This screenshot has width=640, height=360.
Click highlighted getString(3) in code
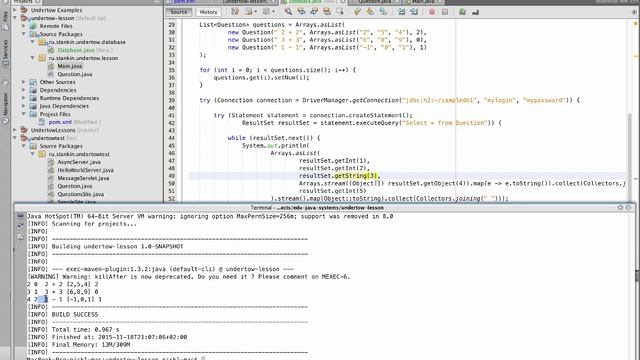(357, 176)
